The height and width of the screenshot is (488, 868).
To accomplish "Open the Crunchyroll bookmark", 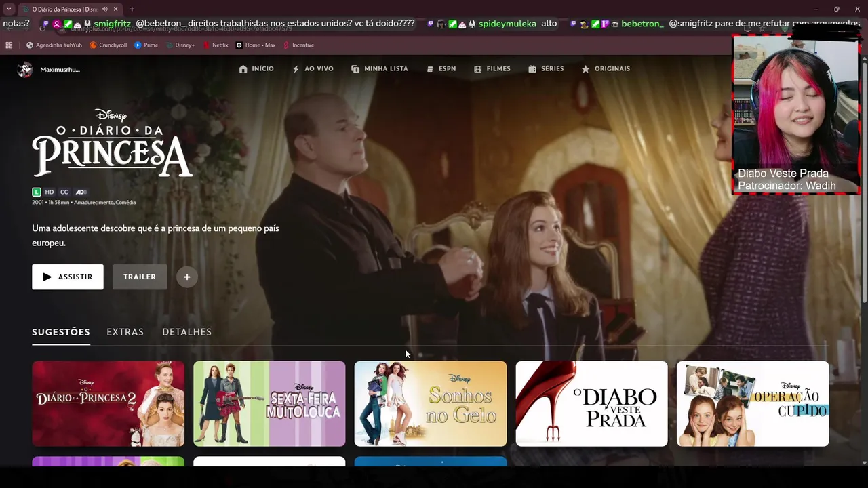I will pyautogui.click(x=108, y=45).
